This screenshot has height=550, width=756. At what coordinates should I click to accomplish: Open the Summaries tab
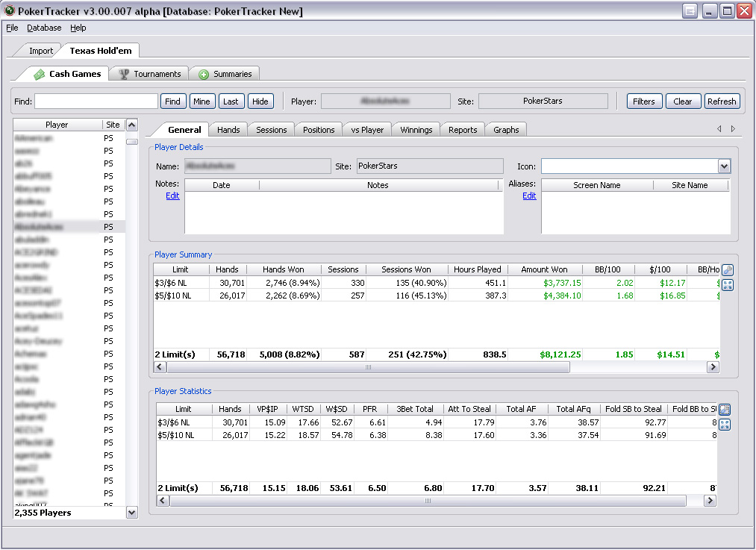[x=225, y=74]
